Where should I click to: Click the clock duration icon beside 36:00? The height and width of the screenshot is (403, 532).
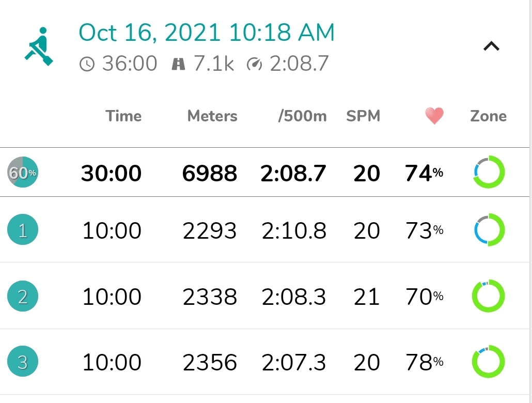click(x=87, y=64)
